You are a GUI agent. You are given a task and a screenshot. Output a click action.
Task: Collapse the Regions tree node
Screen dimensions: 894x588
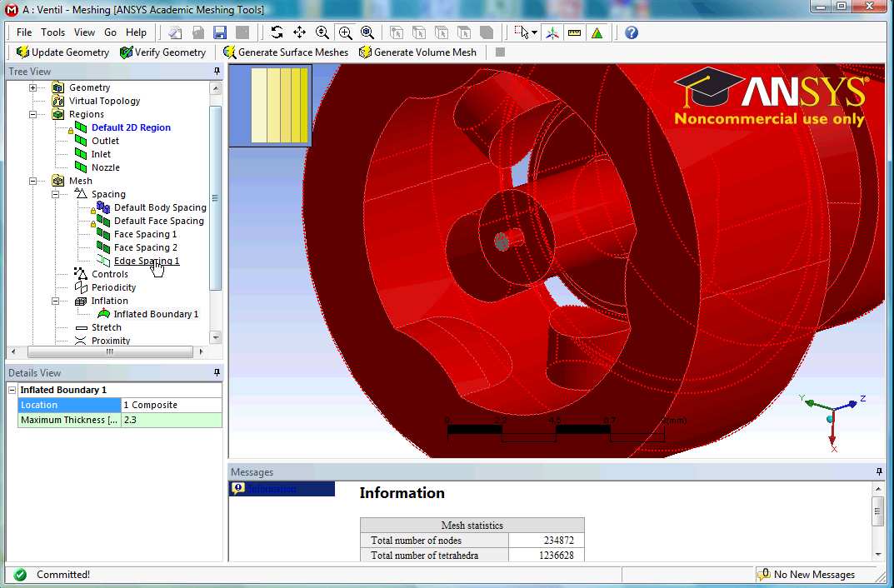pos(33,115)
